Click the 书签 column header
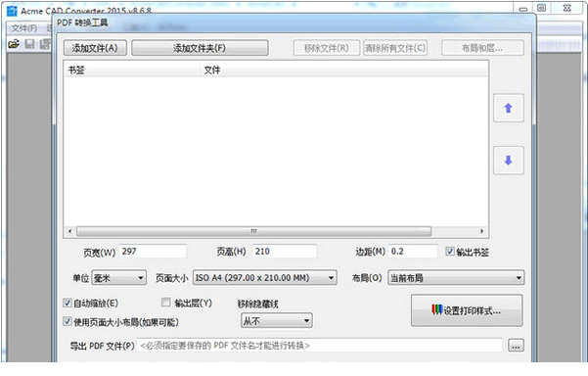This screenshot has height=376, width=588. point(132,70)
